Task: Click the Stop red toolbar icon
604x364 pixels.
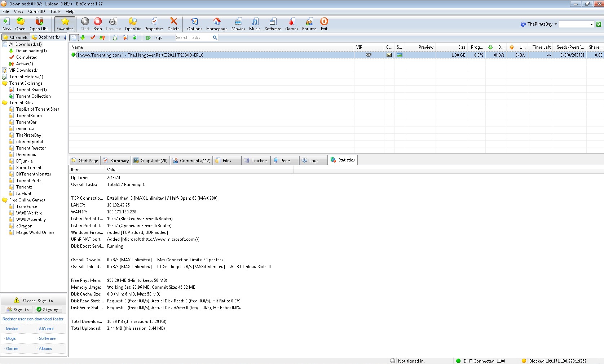Action: pyautogui.click(x=98, y=24)
